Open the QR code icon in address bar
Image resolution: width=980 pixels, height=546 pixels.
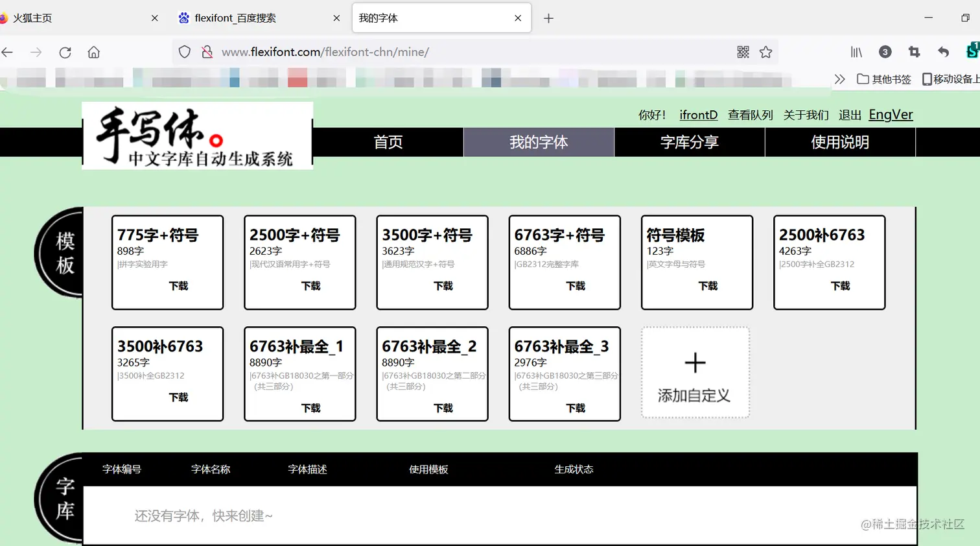pyautogui.click(x=743, y=52)
